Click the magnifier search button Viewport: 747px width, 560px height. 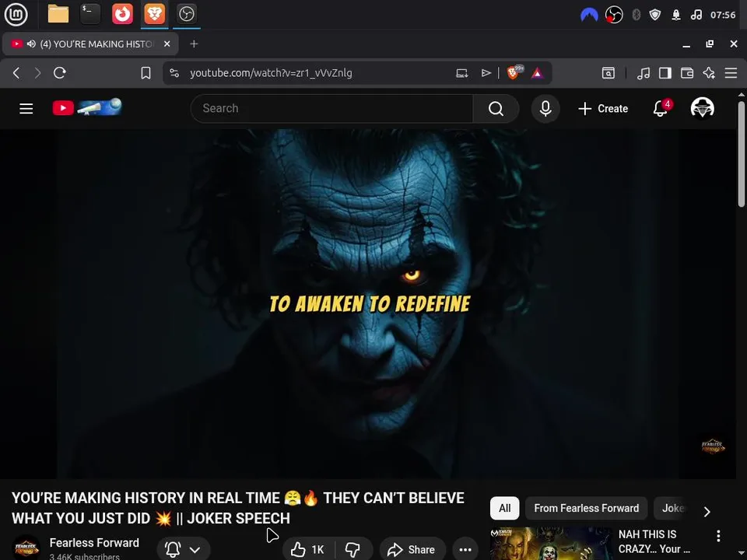click(x=496, y=109)
